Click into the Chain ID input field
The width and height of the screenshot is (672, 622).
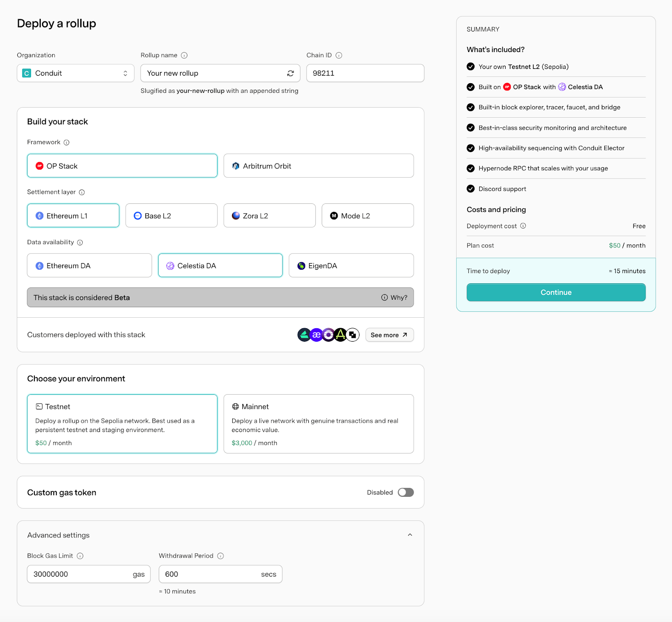coord(365,73)
